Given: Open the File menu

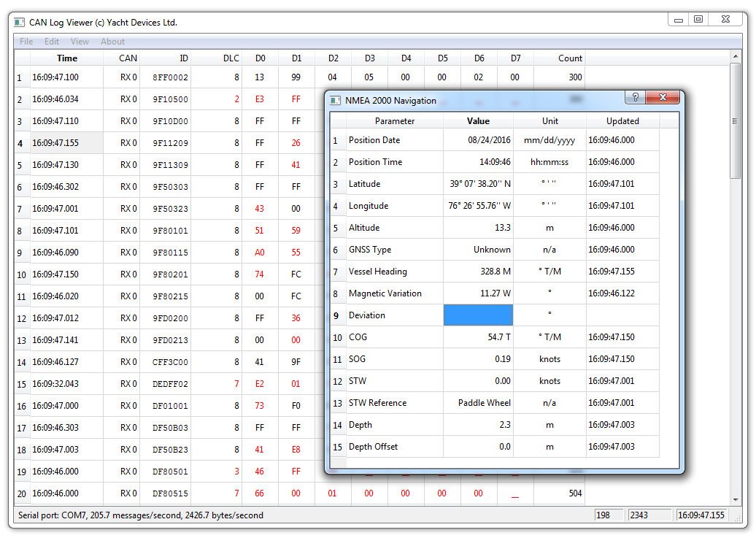Looking at the screenshot, I should click(x=26, y=42).
